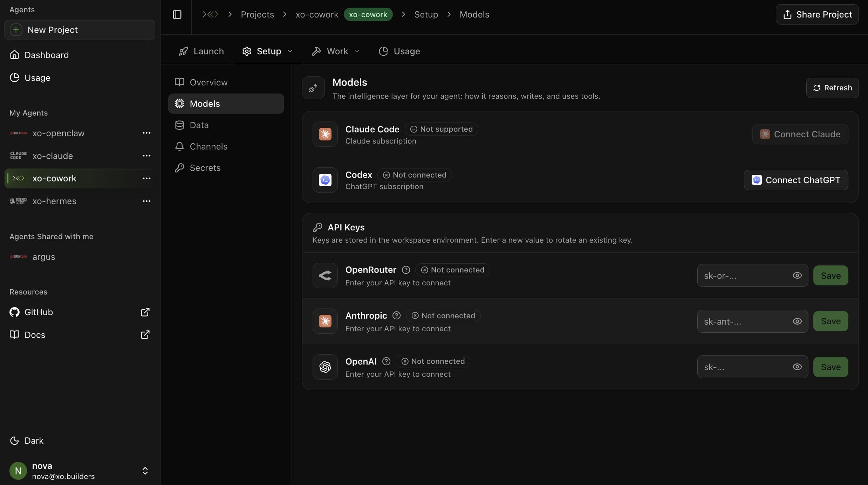Click the xo-claude agent logo
Image resolution: width=868 pixels, height=485 pixels.
tap(19, 156)
